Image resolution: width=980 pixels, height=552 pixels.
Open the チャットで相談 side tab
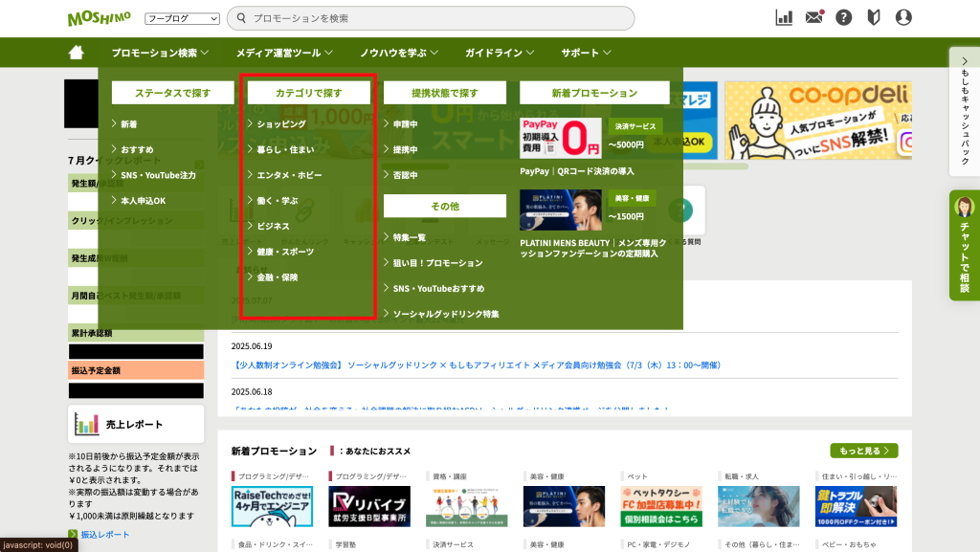(965, 245)
